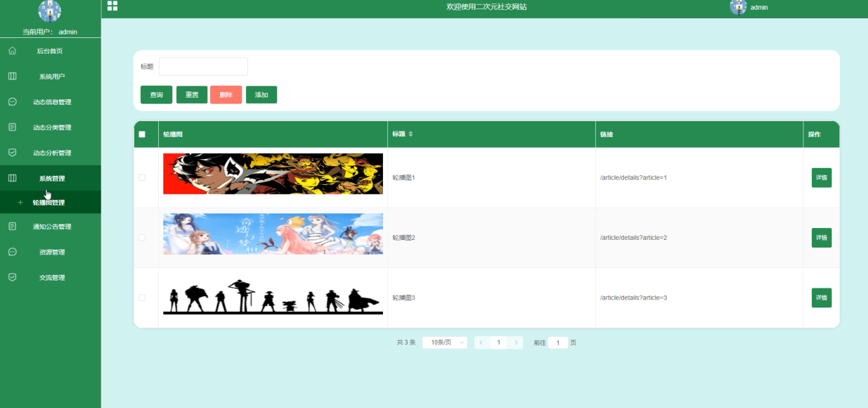Click the document icon beside 动态分类管理
Viewport: 868px width, 408px height.
(x=12, y=127)
